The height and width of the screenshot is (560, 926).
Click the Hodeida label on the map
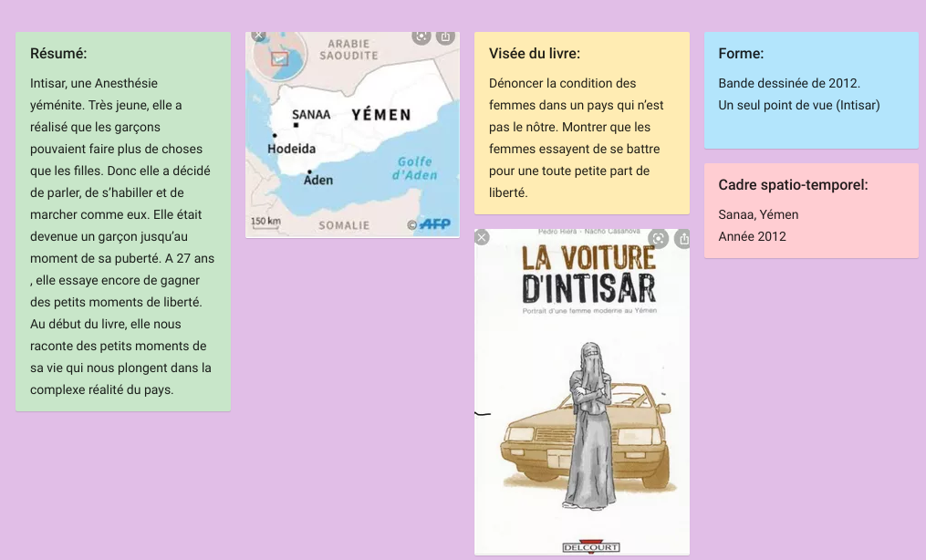point(291,149)
